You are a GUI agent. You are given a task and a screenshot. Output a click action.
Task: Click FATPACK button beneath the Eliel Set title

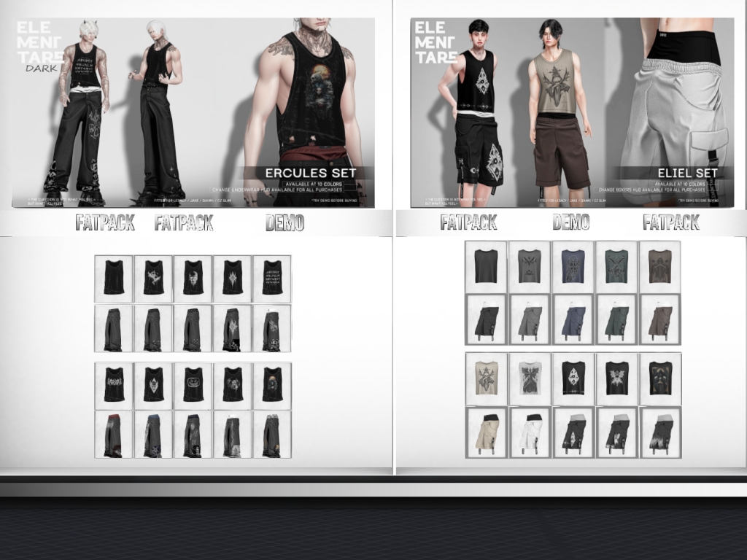[x=671, y=222]
